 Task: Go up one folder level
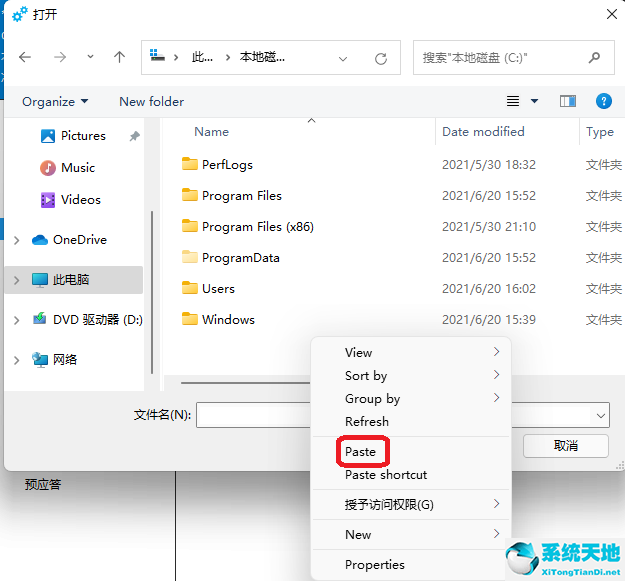pos(119,57)
